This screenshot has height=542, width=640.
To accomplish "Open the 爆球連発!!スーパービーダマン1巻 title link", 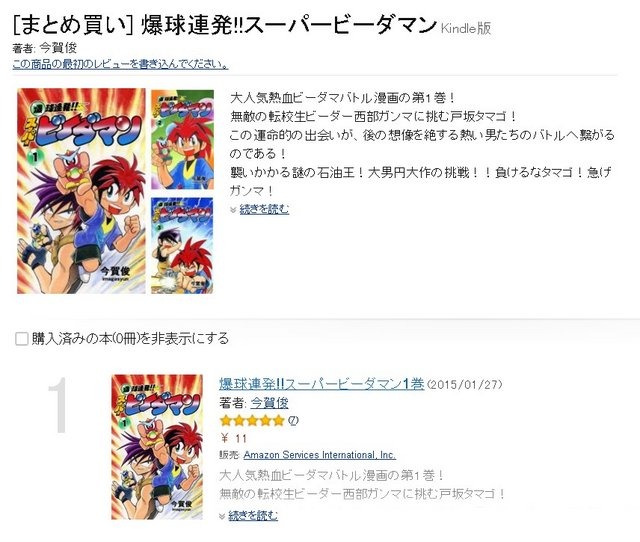I will (322, 384).
